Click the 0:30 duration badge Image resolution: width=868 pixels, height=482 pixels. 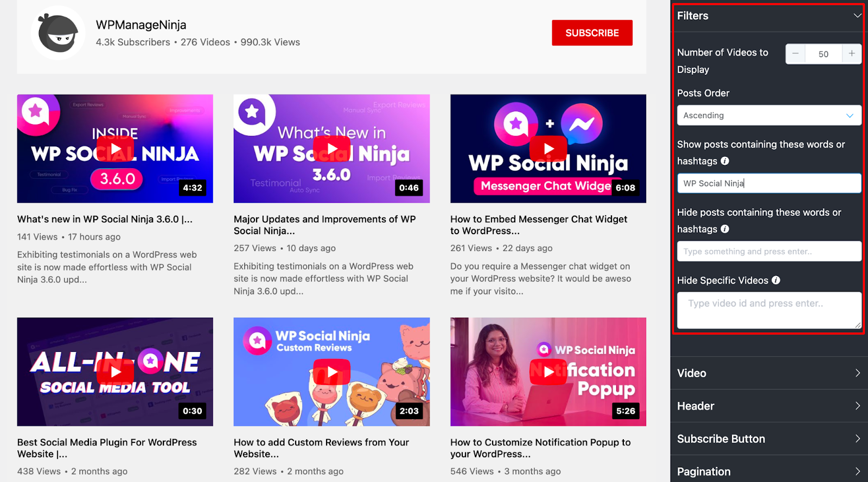[x=193, y=411]
